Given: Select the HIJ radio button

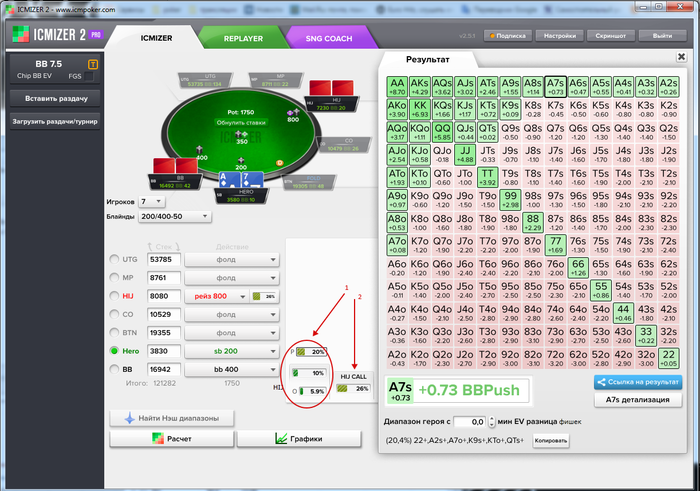Looking at the screenshot, I should pyautogui.click(x=114, y=296).
